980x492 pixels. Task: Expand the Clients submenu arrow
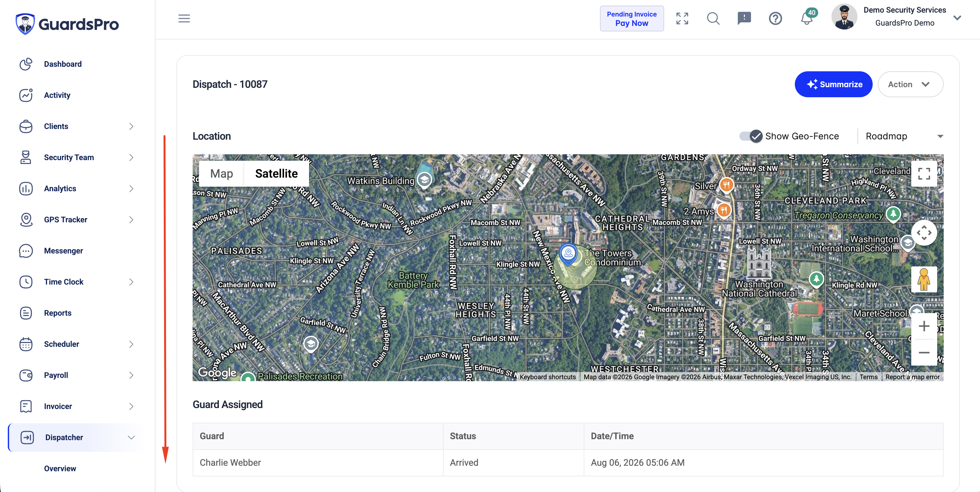click(x=131, y=126)
